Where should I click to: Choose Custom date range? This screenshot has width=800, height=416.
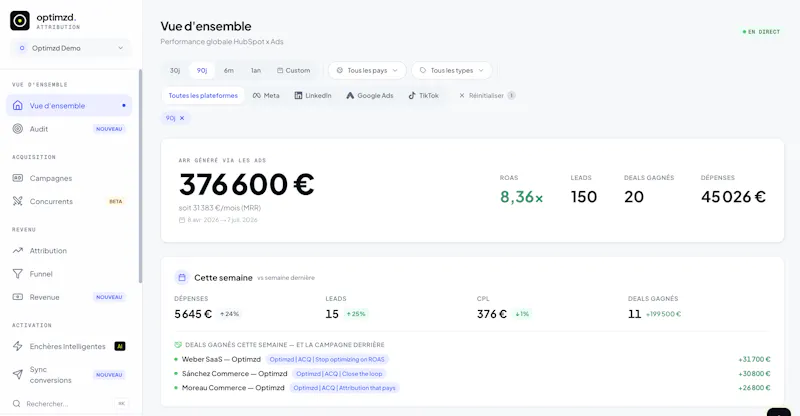293,70
